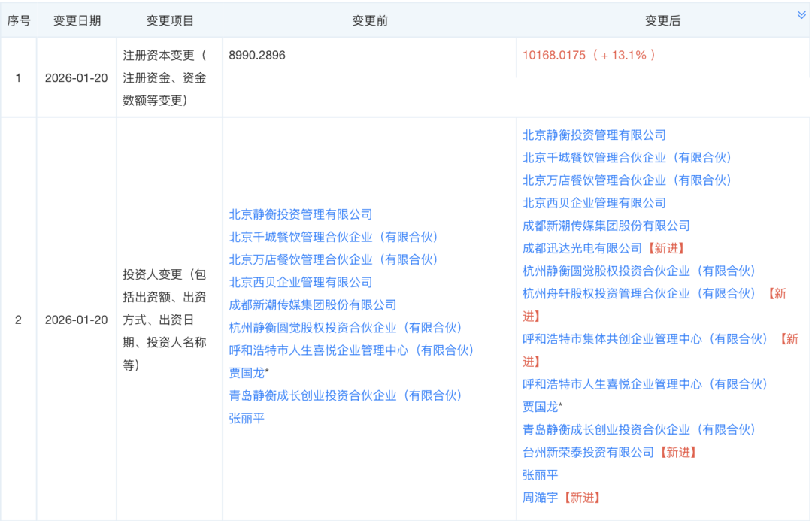
Task: Open 北京西贝企业管理有限公司 in the 变更后 column
Action: click(594, 203)
